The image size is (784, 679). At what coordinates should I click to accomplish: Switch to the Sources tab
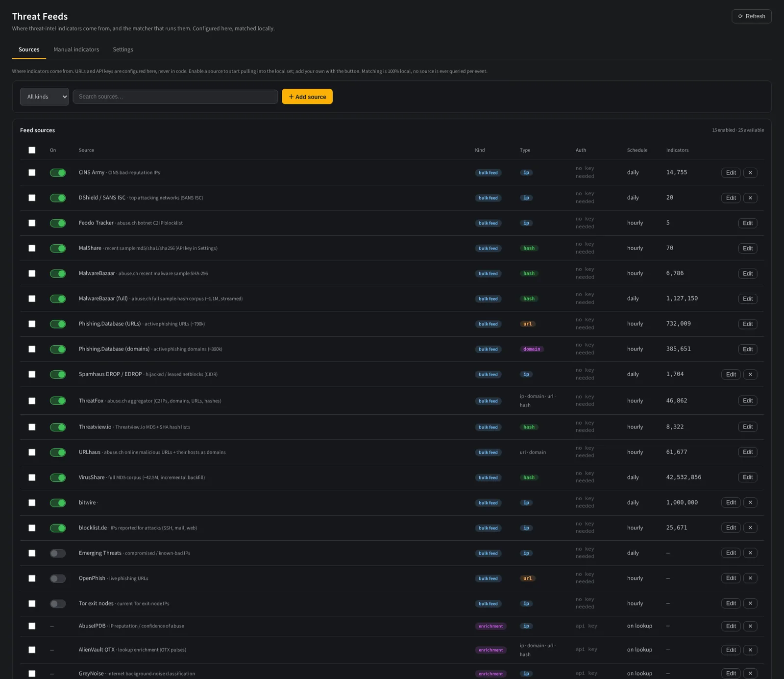tap(29, 50)
